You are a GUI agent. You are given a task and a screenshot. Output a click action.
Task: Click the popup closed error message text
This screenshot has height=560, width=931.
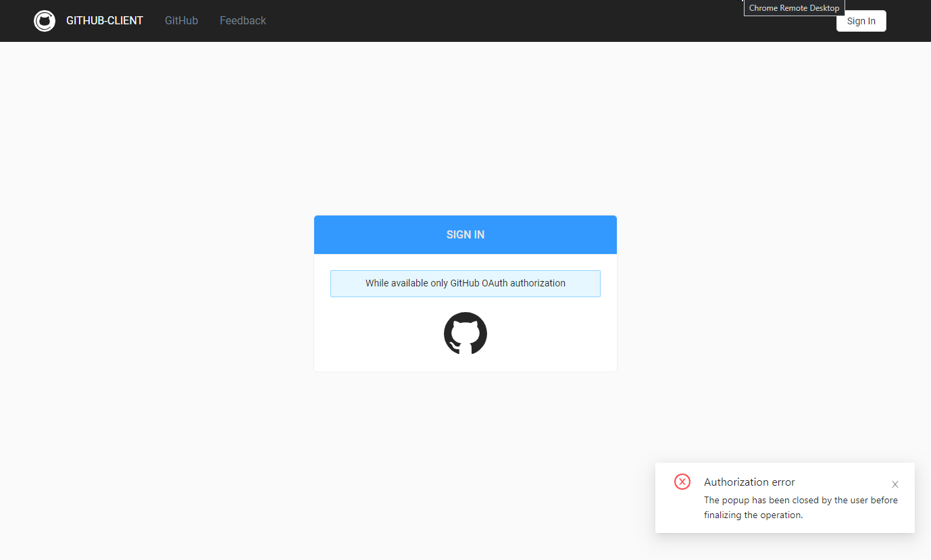tap(801, 507)
